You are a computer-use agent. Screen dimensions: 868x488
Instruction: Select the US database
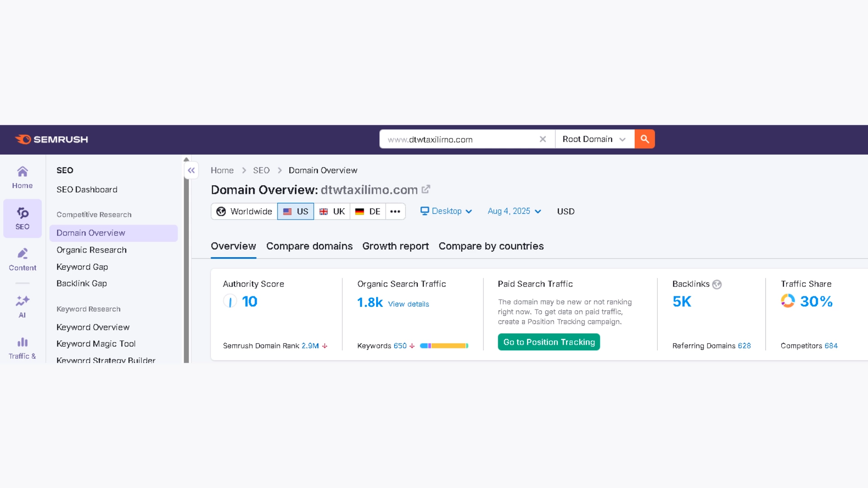pyautogui.click(x=296, y=211)
